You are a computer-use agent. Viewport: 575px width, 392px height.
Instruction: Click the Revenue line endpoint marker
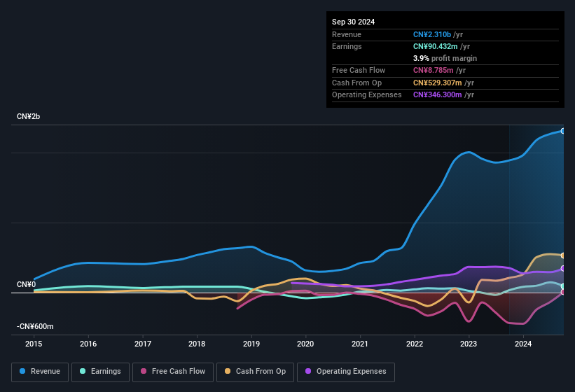coord(563,131)
